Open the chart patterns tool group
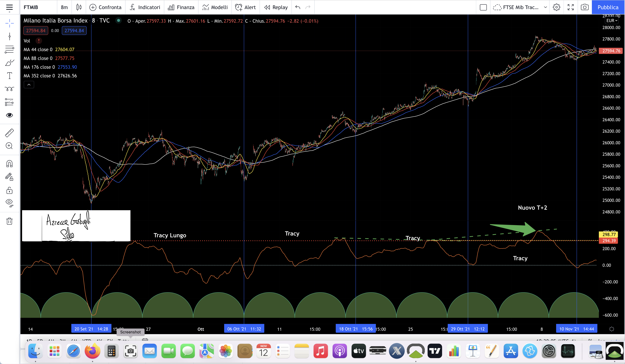 point(9,89)
